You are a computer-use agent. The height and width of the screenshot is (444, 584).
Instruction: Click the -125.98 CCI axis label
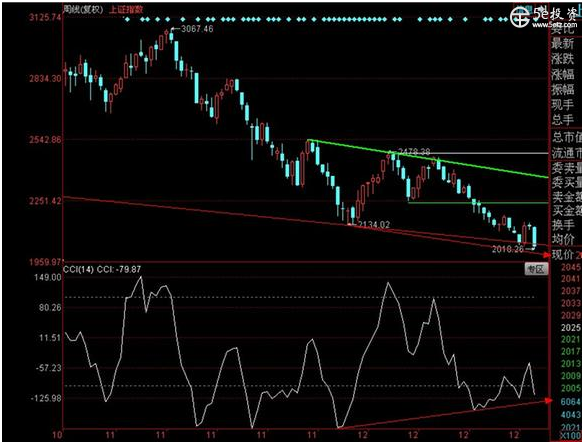click(47, 398)
